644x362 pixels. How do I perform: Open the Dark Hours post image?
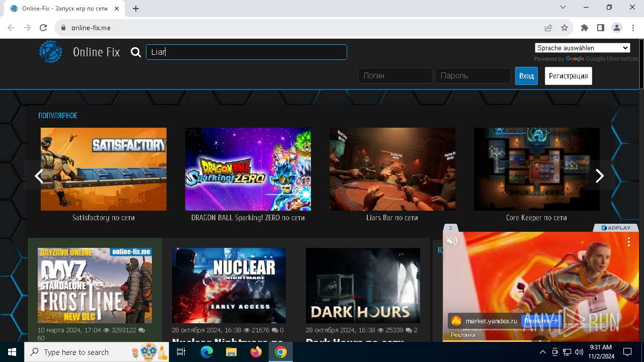click(363, 285)
